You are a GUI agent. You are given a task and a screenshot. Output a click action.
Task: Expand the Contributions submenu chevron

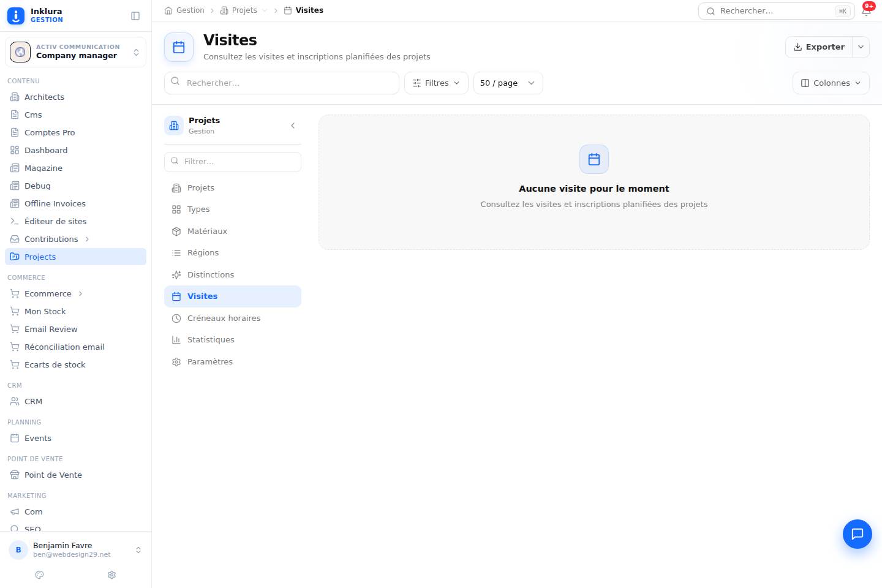[x=87, y=239]
